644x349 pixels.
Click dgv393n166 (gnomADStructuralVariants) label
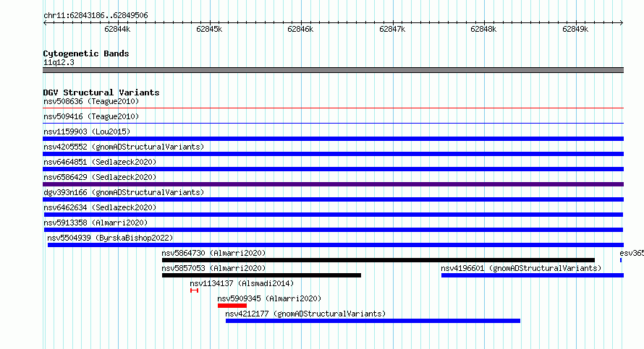(x=124, y=192)
